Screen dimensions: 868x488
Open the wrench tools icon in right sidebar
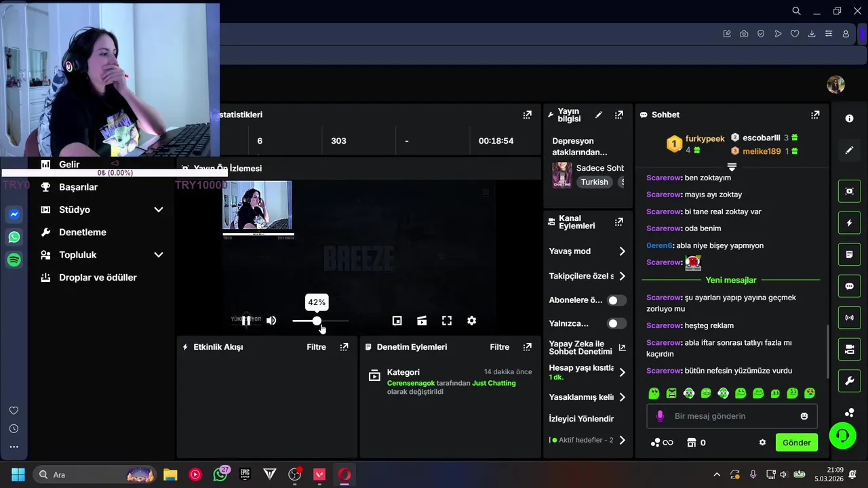click(849, 381)
